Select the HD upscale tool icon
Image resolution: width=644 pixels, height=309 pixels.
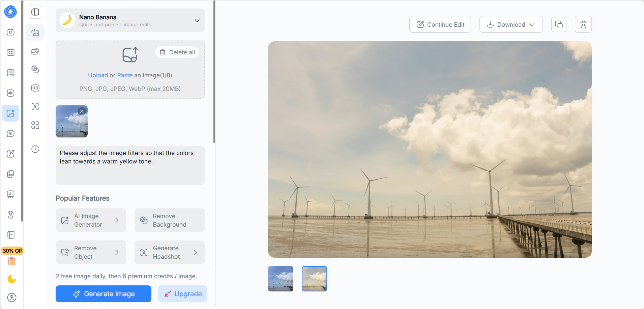(x=35, y=88)
